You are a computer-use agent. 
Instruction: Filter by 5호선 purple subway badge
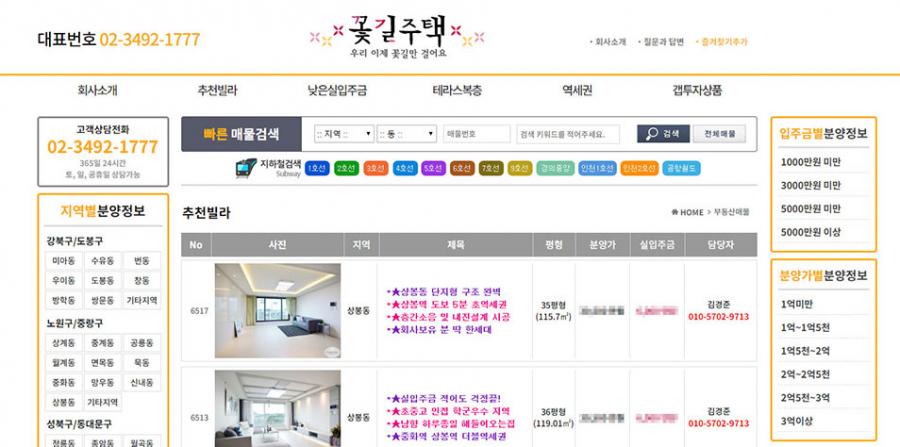point(432,168)
